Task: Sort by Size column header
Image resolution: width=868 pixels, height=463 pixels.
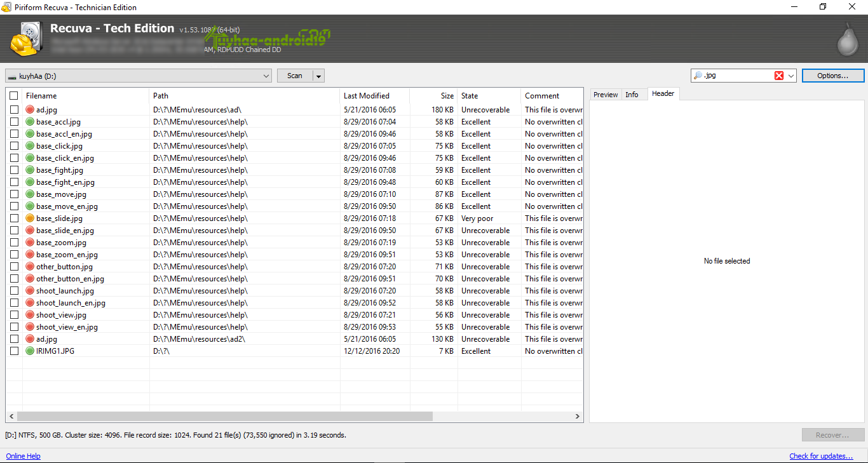Action: 433,96
